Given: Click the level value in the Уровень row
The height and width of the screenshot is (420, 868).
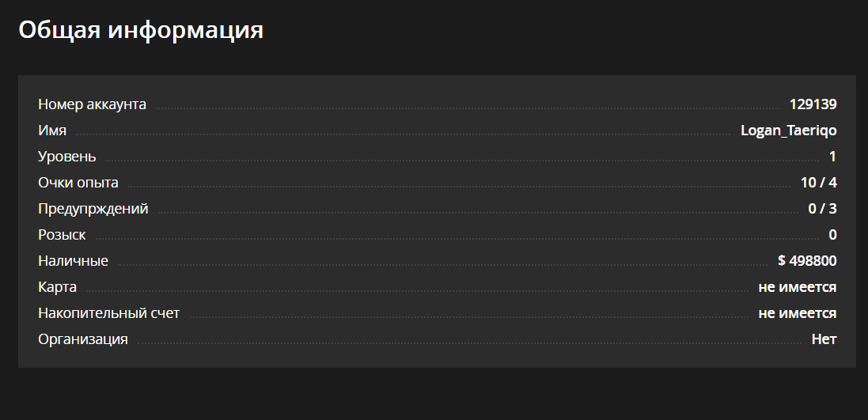Looking at the screenshot, I should (x=832, y=157).
